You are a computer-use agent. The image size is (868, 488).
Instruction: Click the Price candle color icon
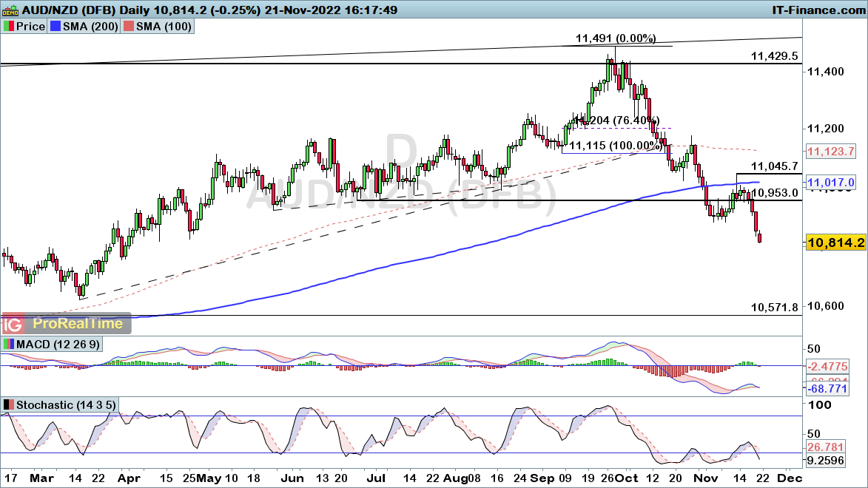point(8,27)
